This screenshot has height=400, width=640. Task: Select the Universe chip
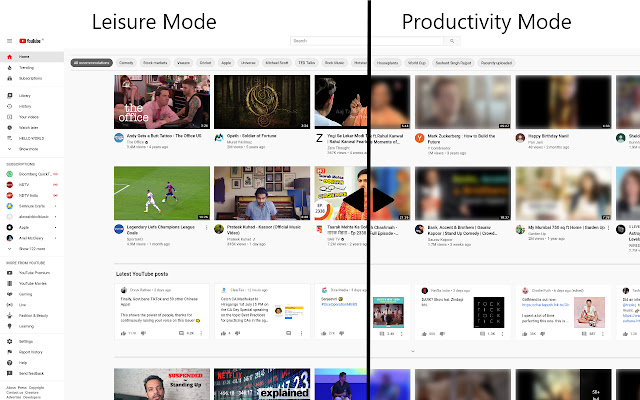click(x=248, y=63)
